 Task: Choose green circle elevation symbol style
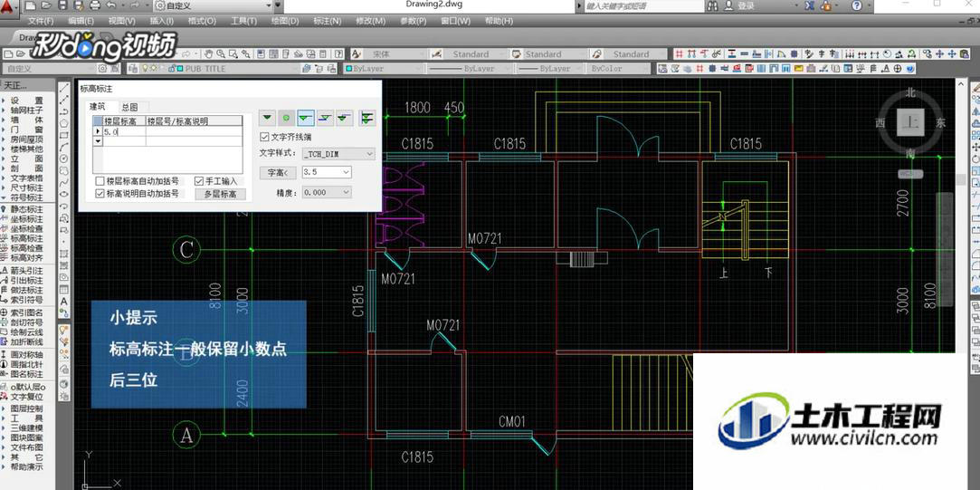[x=286, y=117]
